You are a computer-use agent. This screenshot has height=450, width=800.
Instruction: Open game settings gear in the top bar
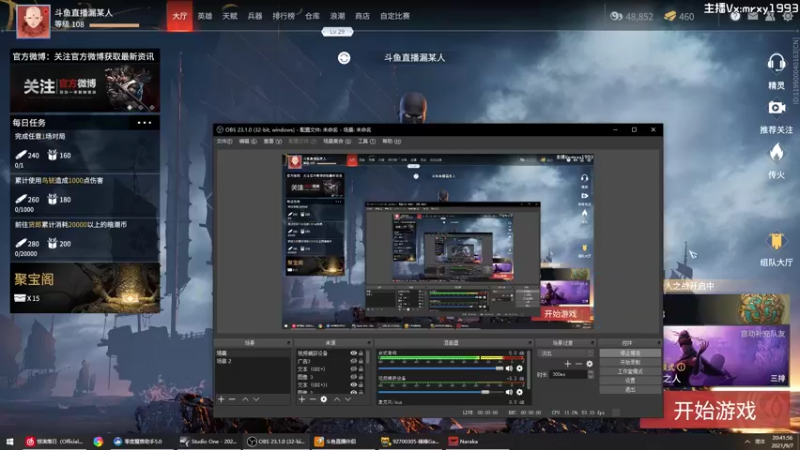787,16
